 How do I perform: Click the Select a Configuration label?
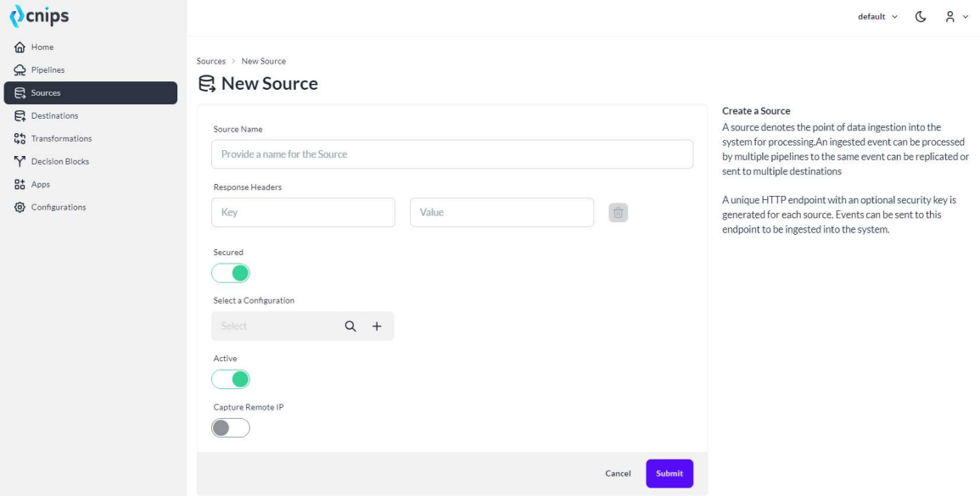[x=254, y=300]
